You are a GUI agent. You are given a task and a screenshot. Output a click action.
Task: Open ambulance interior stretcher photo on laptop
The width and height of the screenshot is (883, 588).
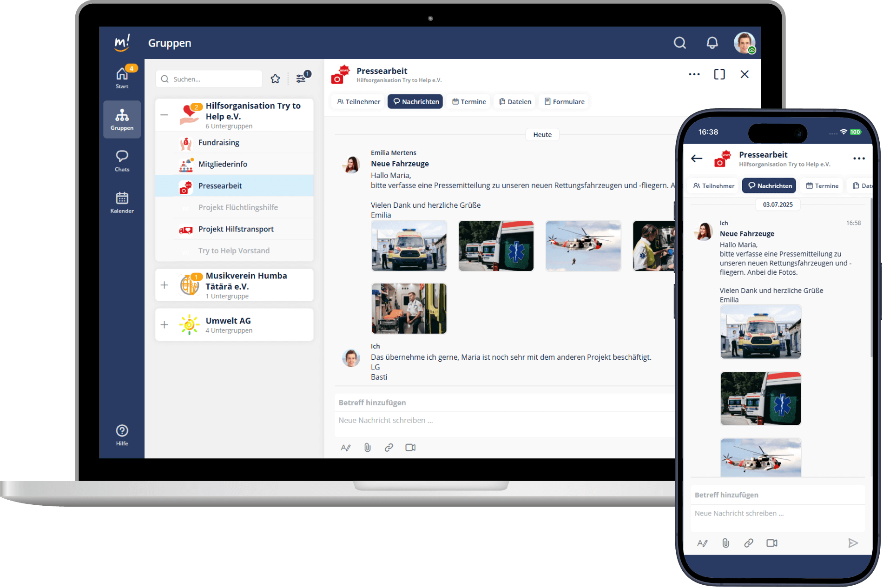409,309
